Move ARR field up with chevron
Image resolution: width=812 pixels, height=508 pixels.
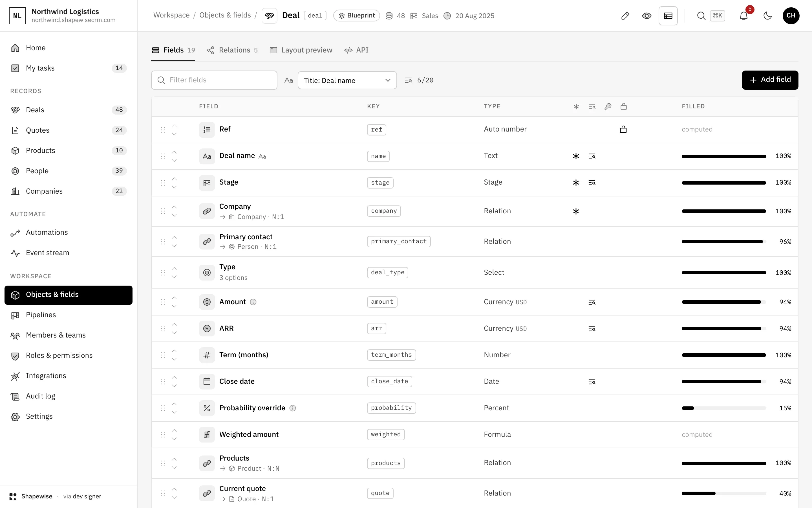pyautogui.click(x=174, y=325)
